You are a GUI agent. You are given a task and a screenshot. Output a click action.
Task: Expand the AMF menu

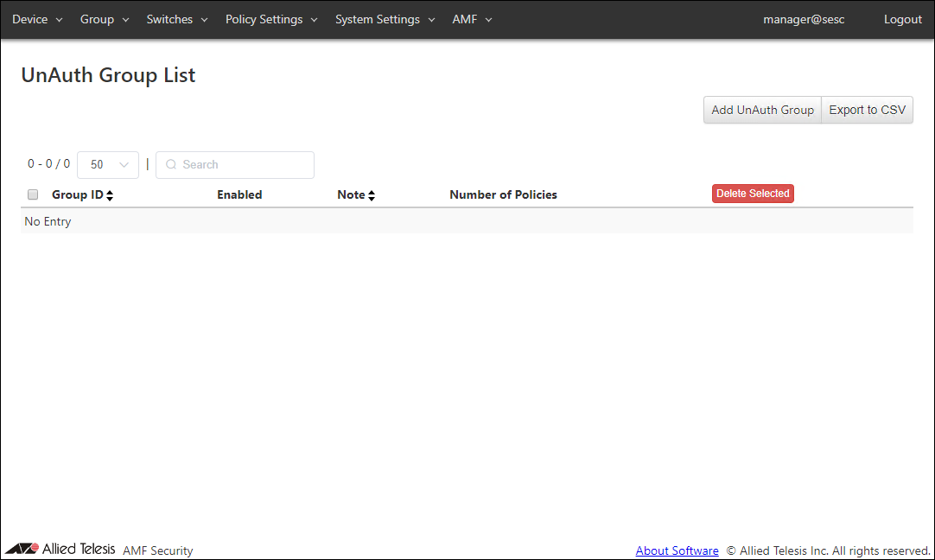(472, 19)
